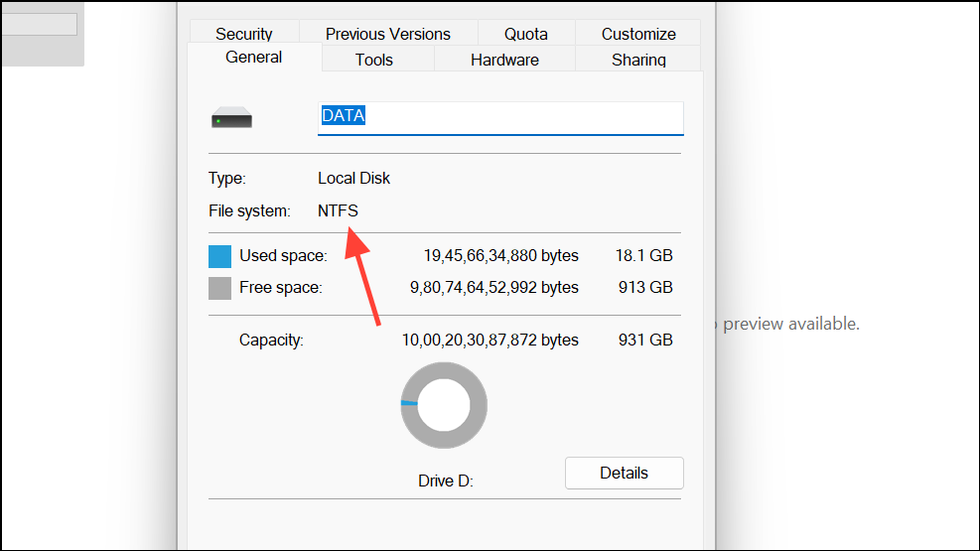Image resolution: width=980 pixels, height=551 pixels.
Task: Switch to the Tools tab
Action: point(373,60)
